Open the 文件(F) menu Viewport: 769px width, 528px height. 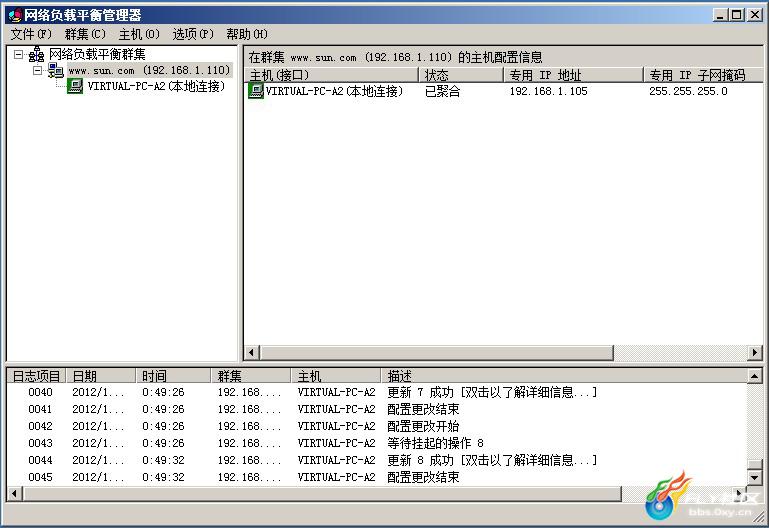coord(31,34)
